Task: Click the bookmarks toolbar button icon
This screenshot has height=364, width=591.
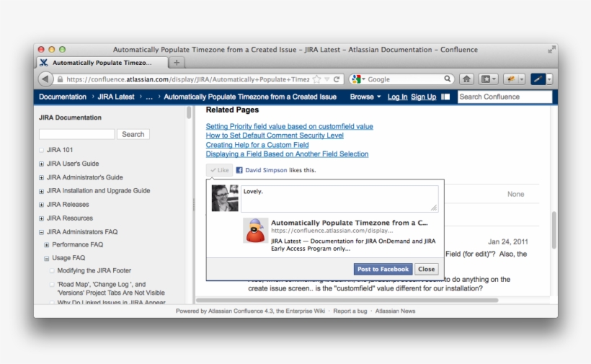Action: coord(489,79)
